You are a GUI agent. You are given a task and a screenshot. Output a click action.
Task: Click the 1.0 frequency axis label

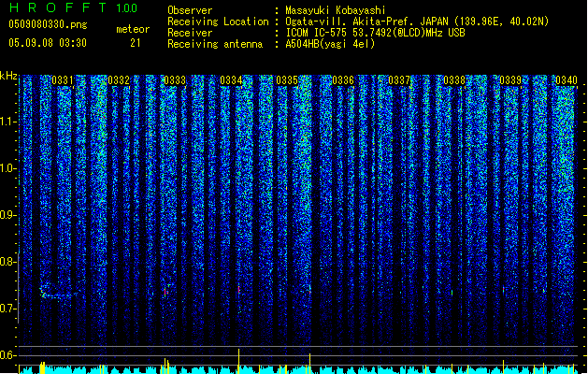pyautogui.click(x=8, y=168)
